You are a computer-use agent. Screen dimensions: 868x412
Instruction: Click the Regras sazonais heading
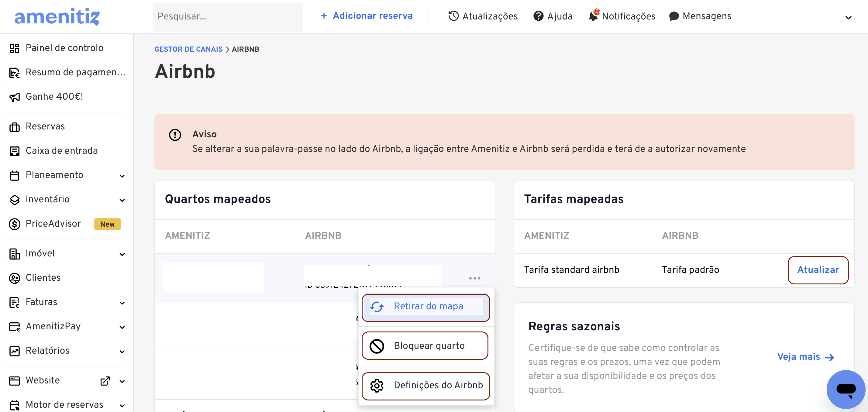click(574, 327)
